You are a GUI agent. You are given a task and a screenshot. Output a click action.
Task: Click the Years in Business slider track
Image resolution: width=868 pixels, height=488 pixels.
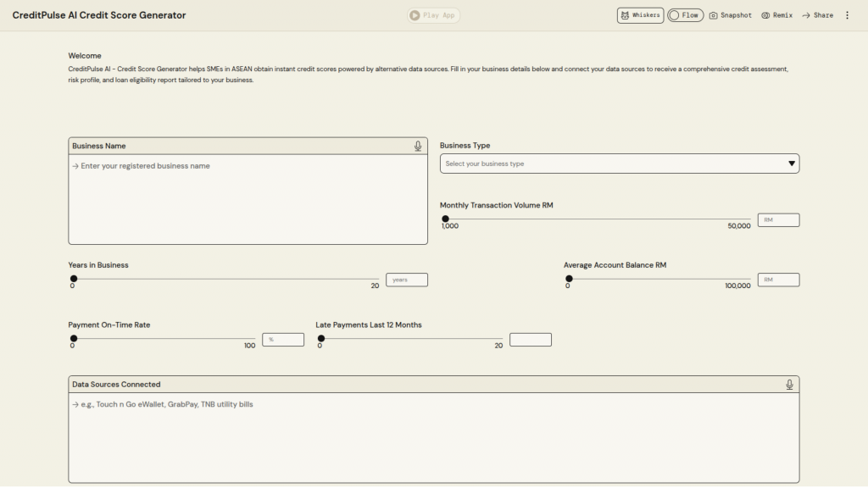point(225,279)
